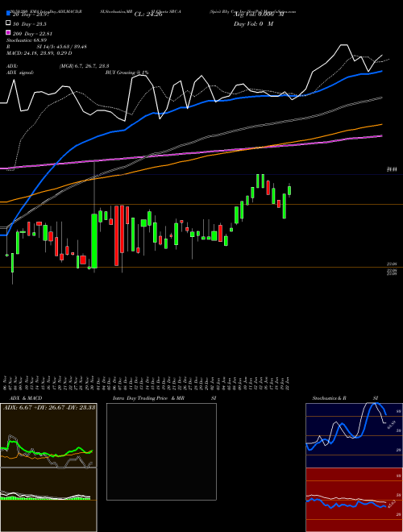403x532 pixels.
Task: Click the 'CL: 24.26' closing price label
Action: pyautogui.click(x=148, y=15)
